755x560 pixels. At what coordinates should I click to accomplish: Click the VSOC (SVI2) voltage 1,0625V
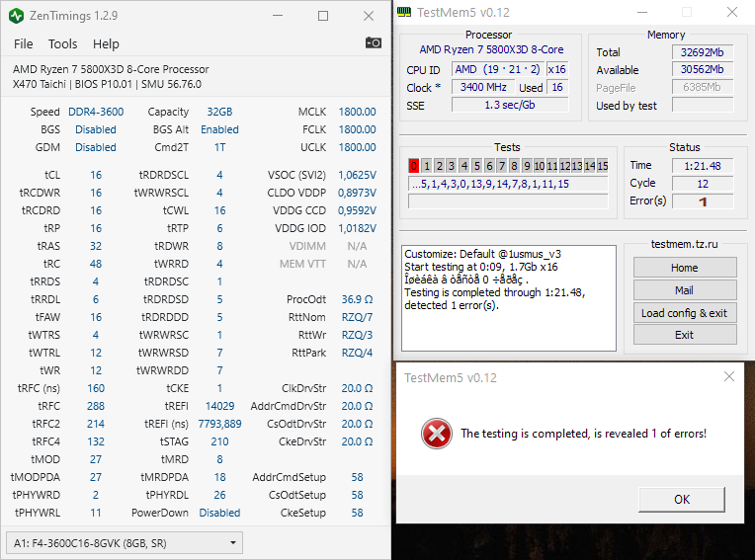(x=357, y=175)
